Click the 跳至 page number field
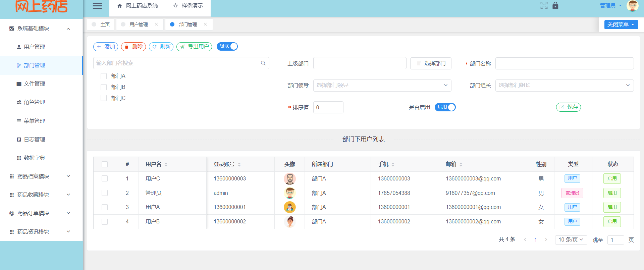The height and width of the screenshot is (270, 644). 616,240
